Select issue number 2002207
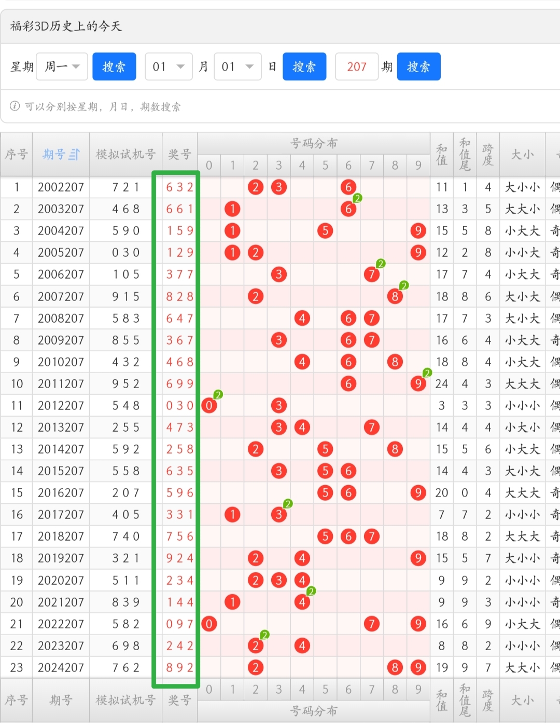Viewport: 560px width, 728px height. [x=61, y=187]
